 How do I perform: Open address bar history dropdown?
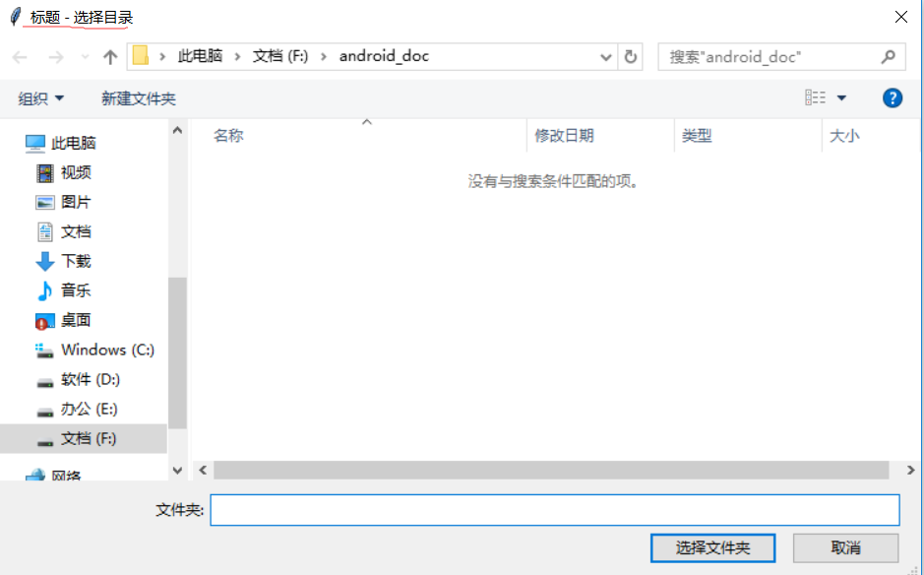(606, 57)
